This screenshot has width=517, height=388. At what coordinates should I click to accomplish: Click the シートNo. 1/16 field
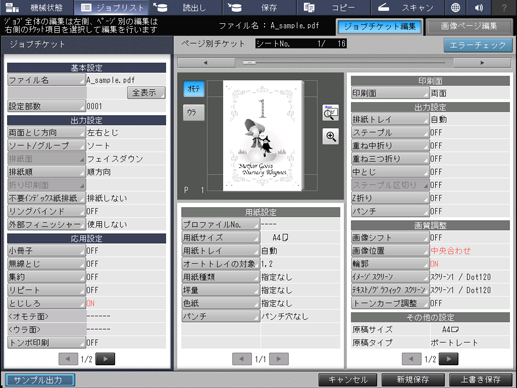pos(301,44)
